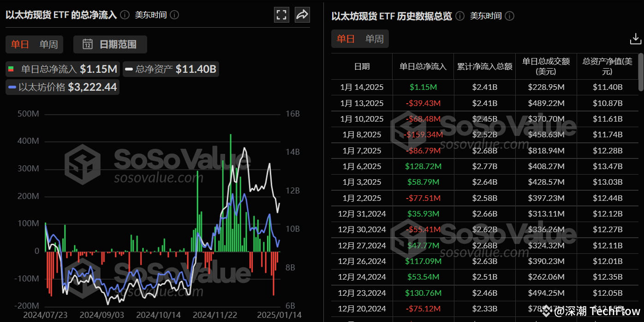Select the 单日 tab on the table panel
The width and height of the screenshot is (644, 322).
point(345,38)
